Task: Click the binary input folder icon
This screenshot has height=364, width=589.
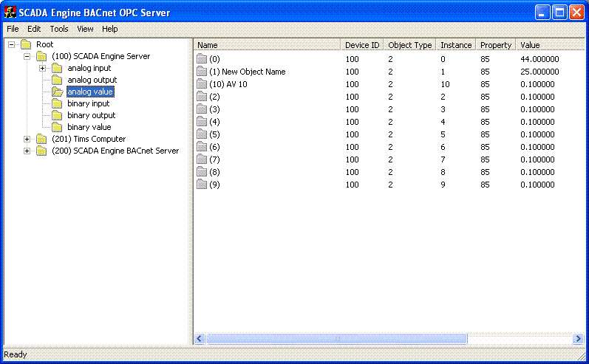Action: pyautogui.click(x=57, y=103)
